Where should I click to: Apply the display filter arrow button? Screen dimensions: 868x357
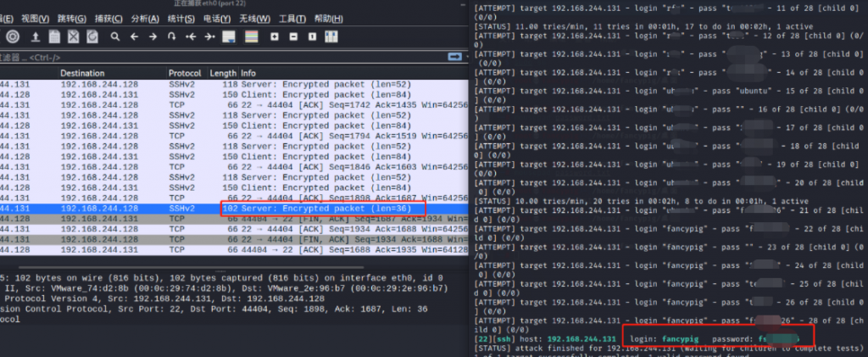455,57
